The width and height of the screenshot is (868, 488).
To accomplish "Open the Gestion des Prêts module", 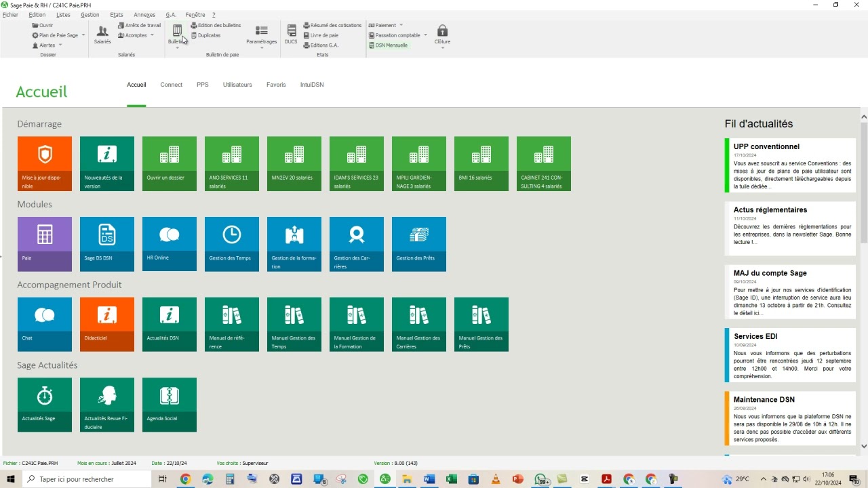I will click(x=419, y=244).
